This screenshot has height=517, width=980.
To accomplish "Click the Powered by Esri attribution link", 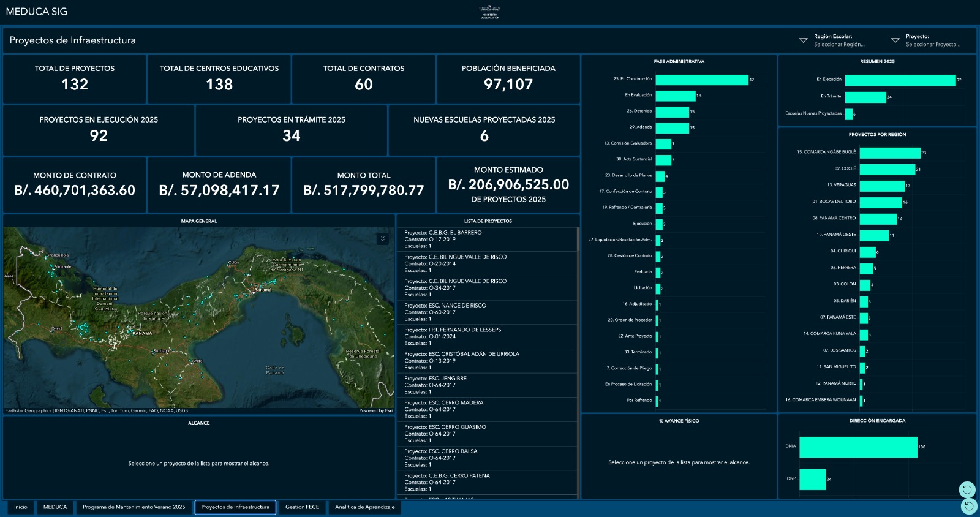I will [x=375, y=411].
